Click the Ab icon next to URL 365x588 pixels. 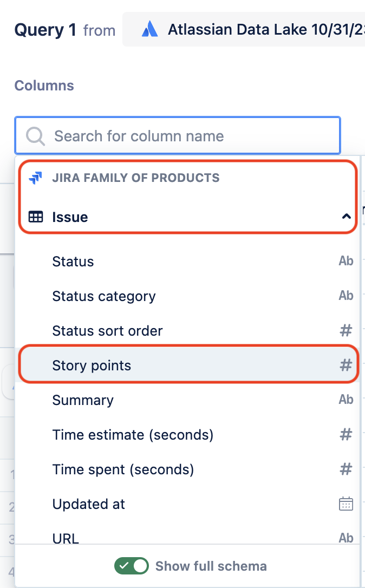click(346, 538)
